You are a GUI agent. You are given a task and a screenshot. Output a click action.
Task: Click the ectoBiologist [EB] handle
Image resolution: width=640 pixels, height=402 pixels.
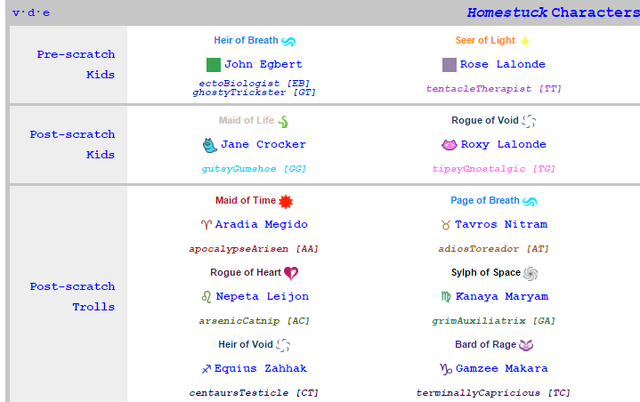click(x=254, y=84)
